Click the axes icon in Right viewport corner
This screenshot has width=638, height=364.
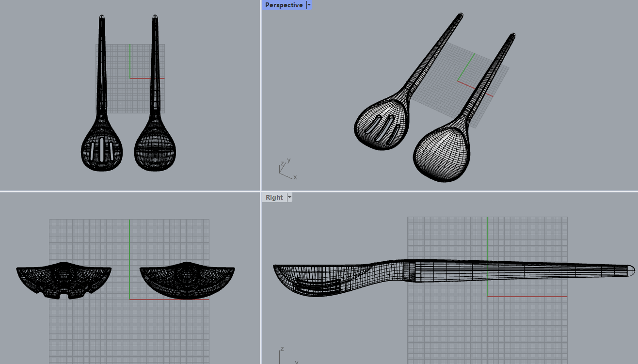click(286, 355)
